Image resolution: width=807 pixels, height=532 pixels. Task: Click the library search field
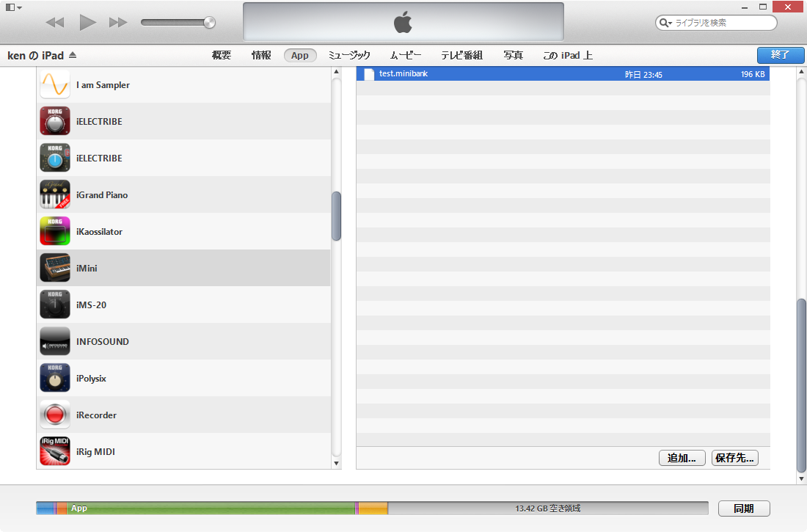pyautogui.click(x=716, y=23)
